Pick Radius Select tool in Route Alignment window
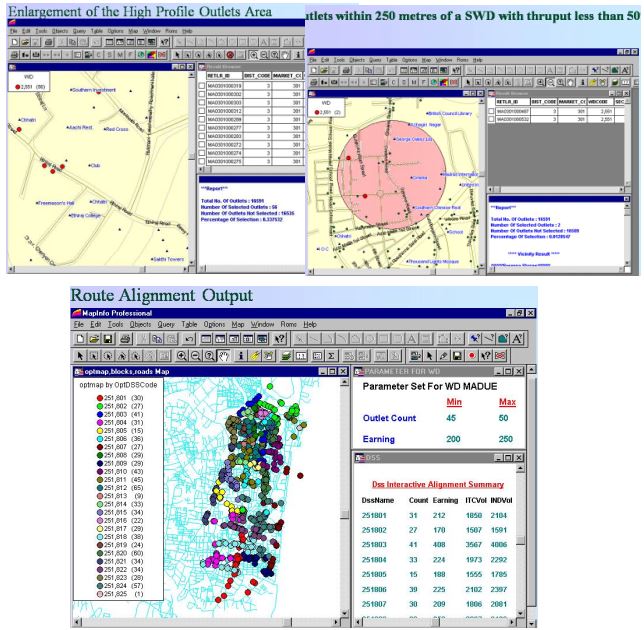This screenshot has width=644, height=630. click(x=108, y=356)
